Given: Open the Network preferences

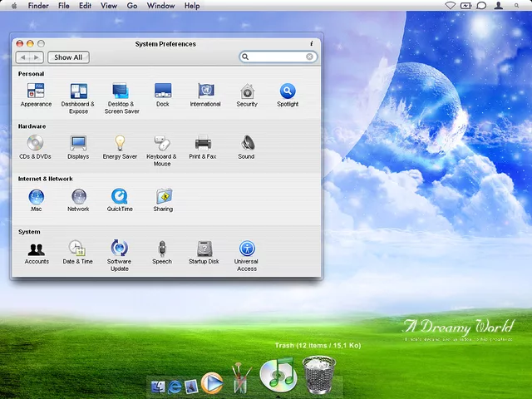Looking at the screenshot, I should coord(78,197).
